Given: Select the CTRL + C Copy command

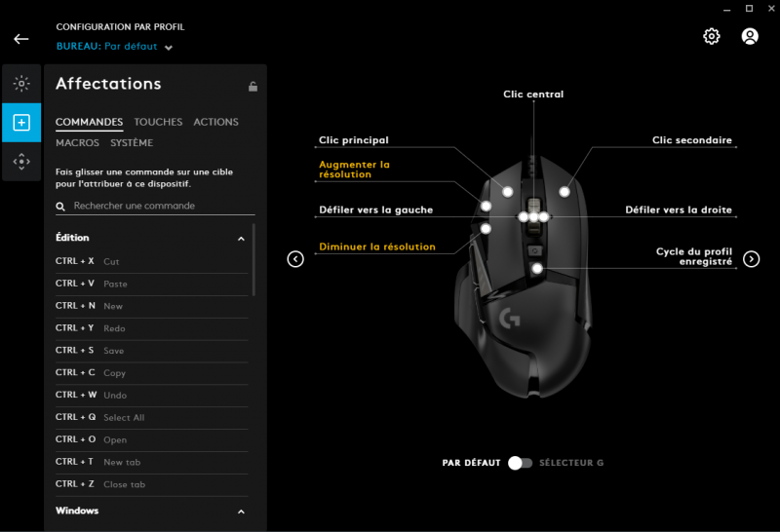Looking at the screenshot, I should pyautogui.click(x=152, y=373).
